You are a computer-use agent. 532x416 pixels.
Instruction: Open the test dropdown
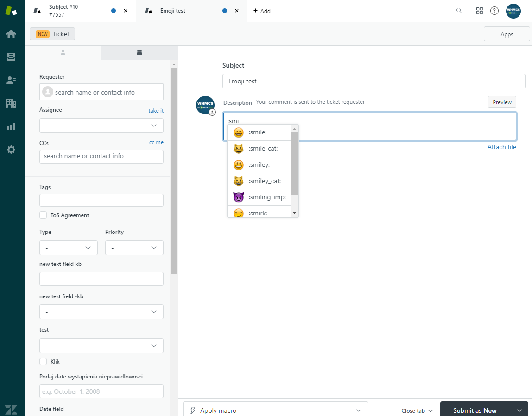pos(101,346)
